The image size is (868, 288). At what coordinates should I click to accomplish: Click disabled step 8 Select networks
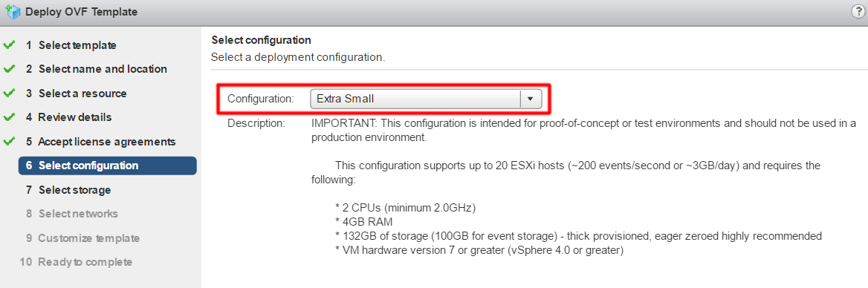72,214
